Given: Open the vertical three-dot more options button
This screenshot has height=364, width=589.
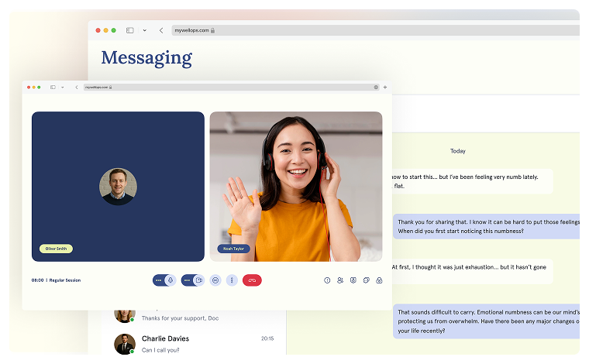Looking at the screenshot, I should coord(232,280).
